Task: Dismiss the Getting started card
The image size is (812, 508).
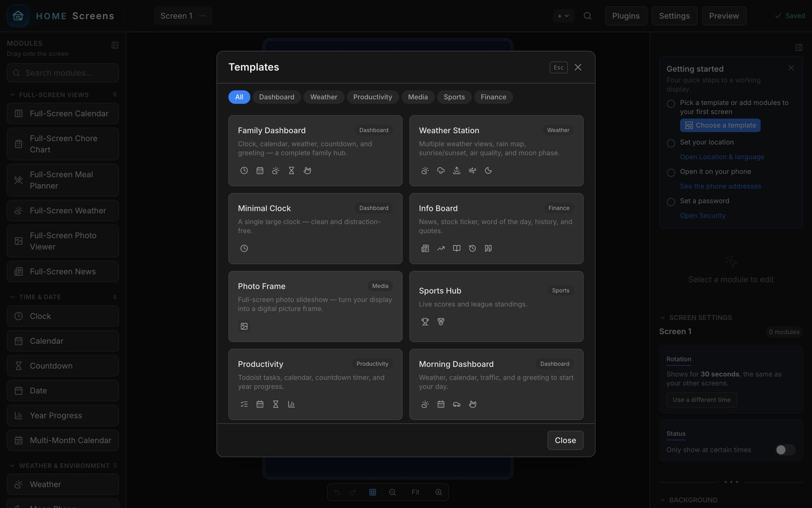Action: (x=791, y=68)
